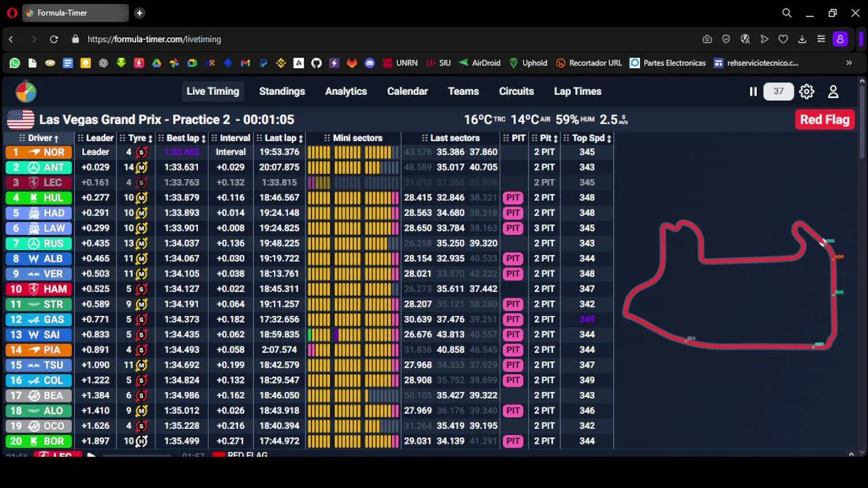Click the PIT badge in HUL row
The image size is (868, 488).
[x=513, y=198]
